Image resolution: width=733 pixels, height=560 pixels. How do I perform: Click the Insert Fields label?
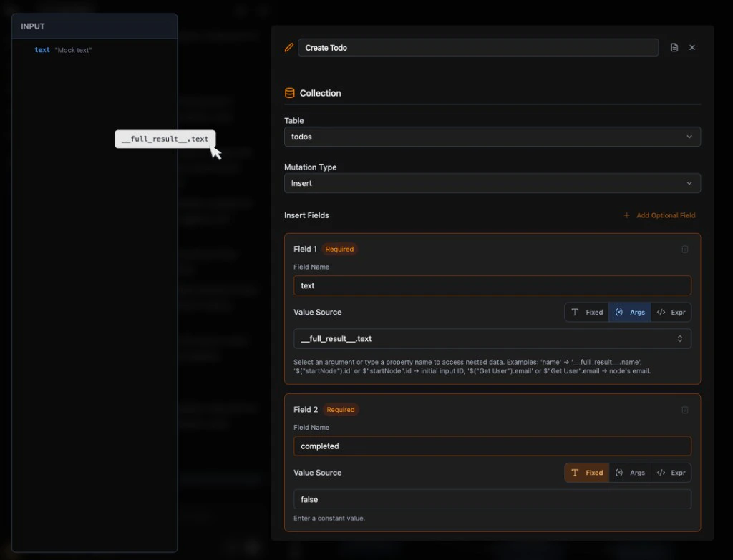click(x=306, y=215)
